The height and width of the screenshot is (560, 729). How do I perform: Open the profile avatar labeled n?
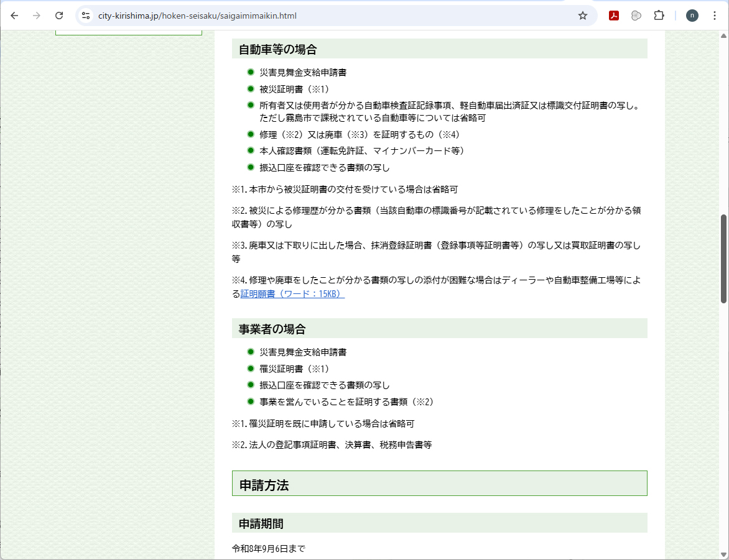692,16
